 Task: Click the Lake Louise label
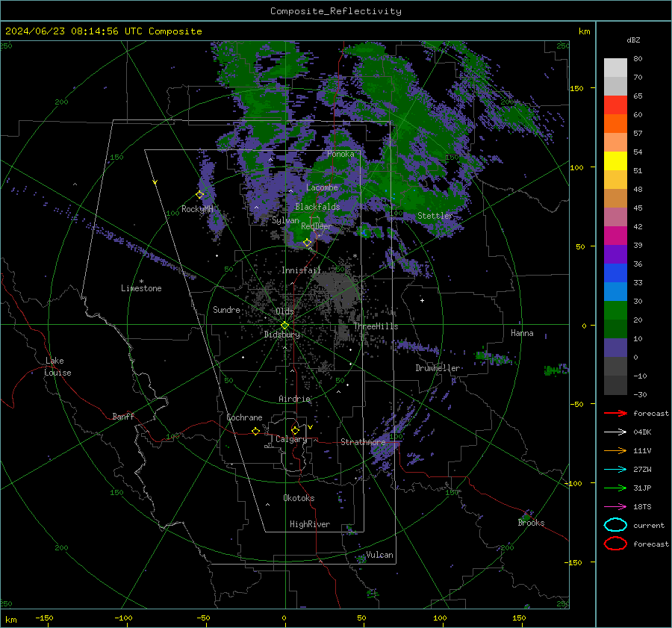pyautogui.click(x=57, y=367)
